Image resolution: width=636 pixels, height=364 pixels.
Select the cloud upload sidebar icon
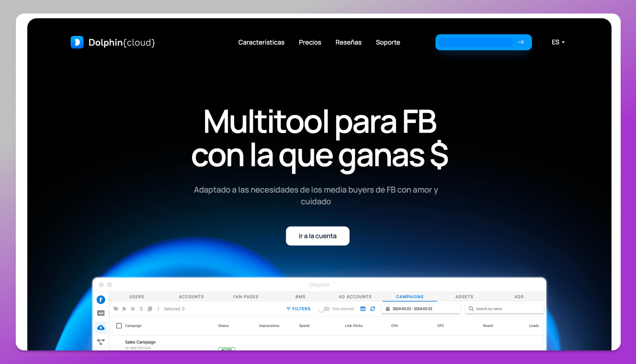click(101, 327)
